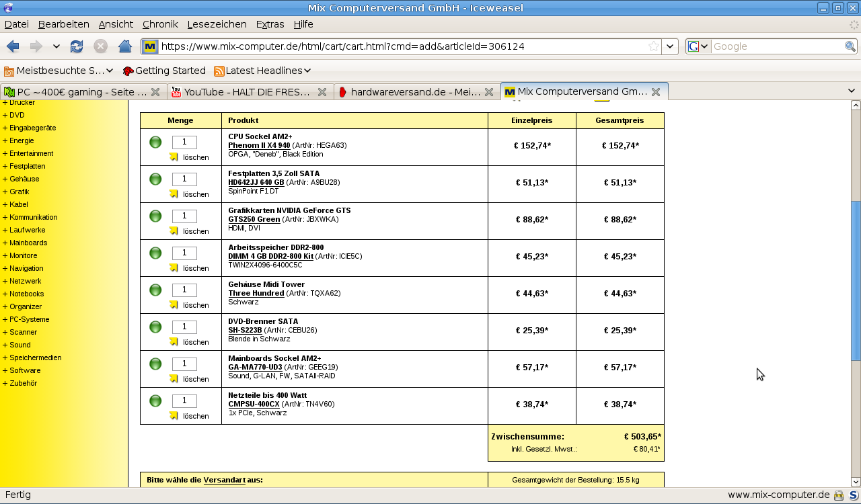Edit the quantity field for Phenom II X4 940
The image size is (861, 504).
coord(184,142)
